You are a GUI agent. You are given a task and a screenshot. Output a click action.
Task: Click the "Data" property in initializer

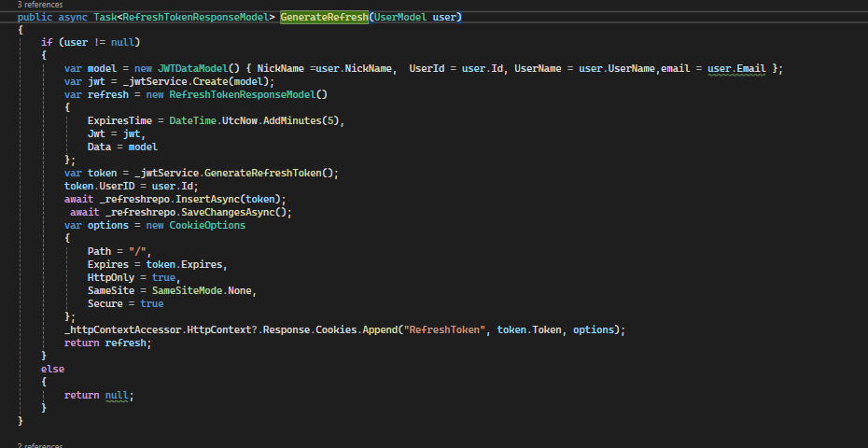click(99, 147)
